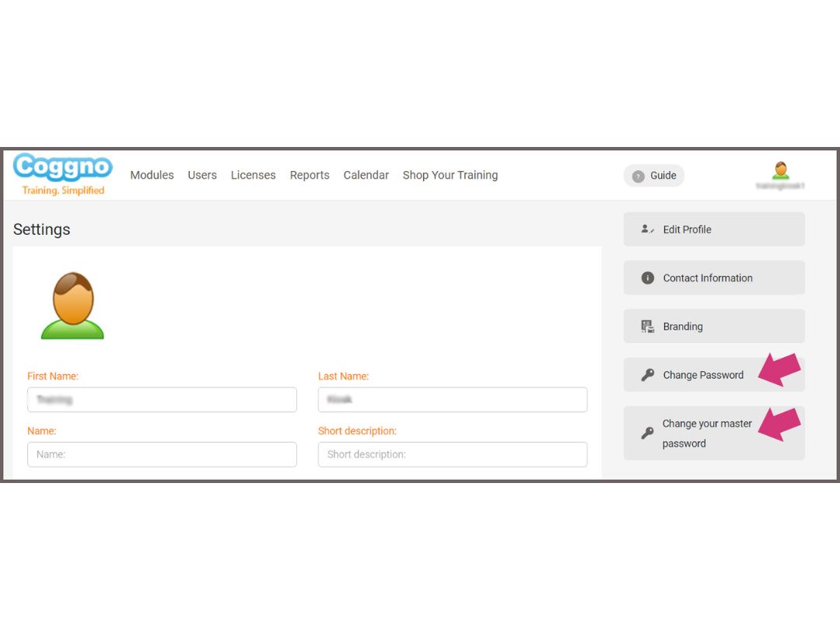The image size is (840, 630).
Task: Open Branding settings
Action: tap(714, 326)
